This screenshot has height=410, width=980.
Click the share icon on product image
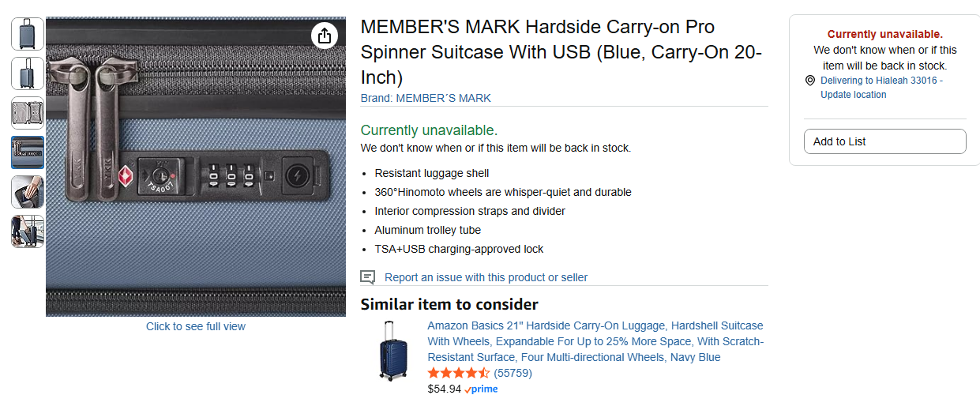click(324, 36)
